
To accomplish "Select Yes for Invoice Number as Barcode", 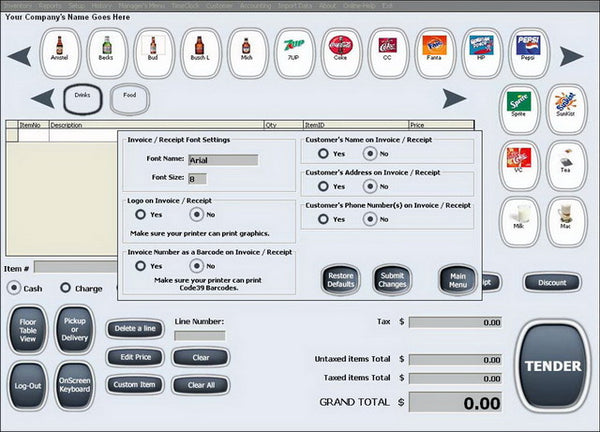I will pyautogui.click(x=140, y=266).
